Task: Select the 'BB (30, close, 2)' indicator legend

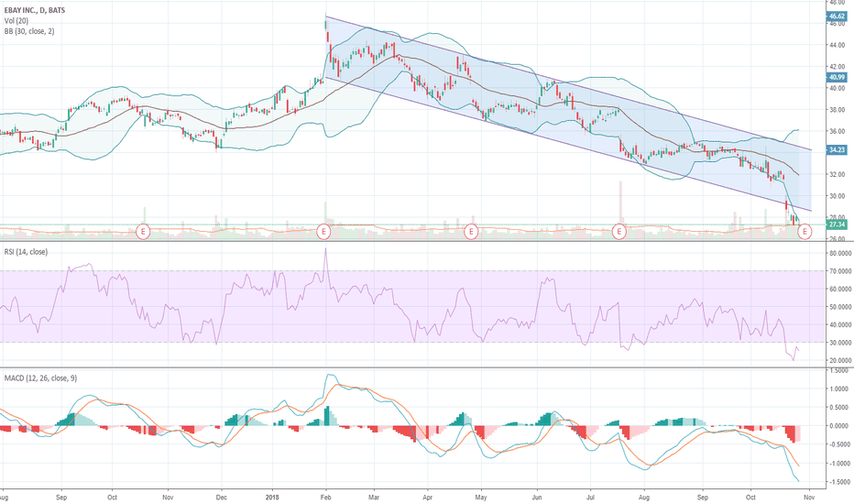Action: (29, 31)
